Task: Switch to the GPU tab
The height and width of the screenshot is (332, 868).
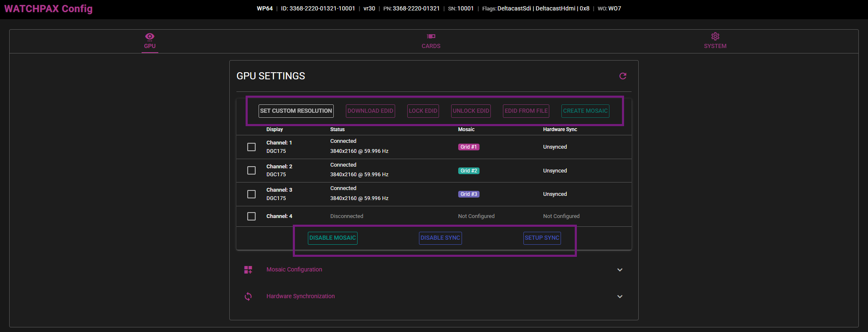Action: 150,41
